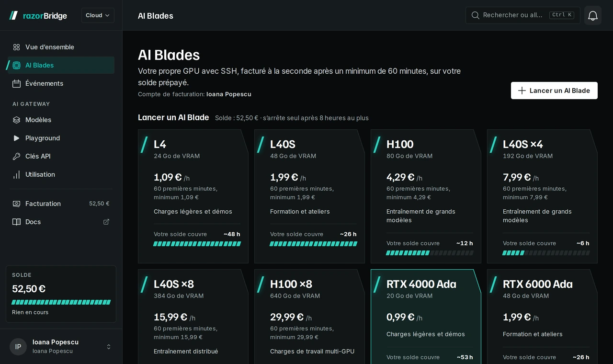Open Modèles under AI Gateway
Screen dimensions: 613x364
tap(61, 120)
